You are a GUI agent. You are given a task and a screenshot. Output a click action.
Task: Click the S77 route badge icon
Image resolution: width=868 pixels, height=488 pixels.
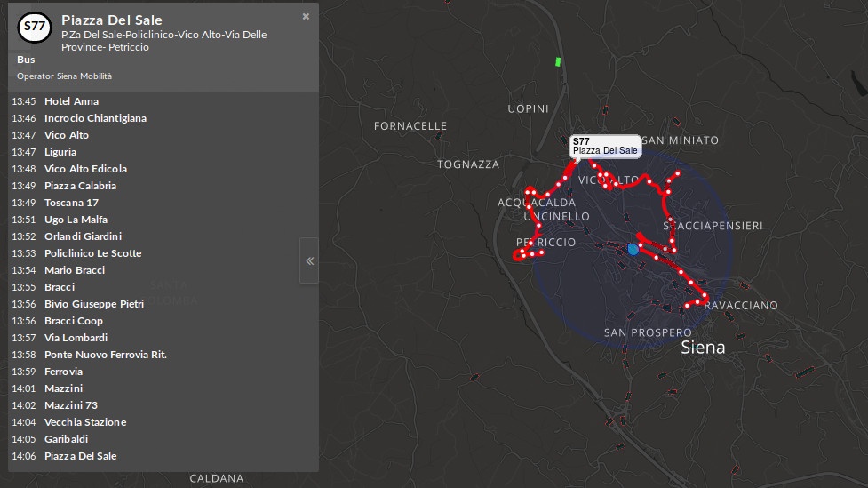pos(35,28)
